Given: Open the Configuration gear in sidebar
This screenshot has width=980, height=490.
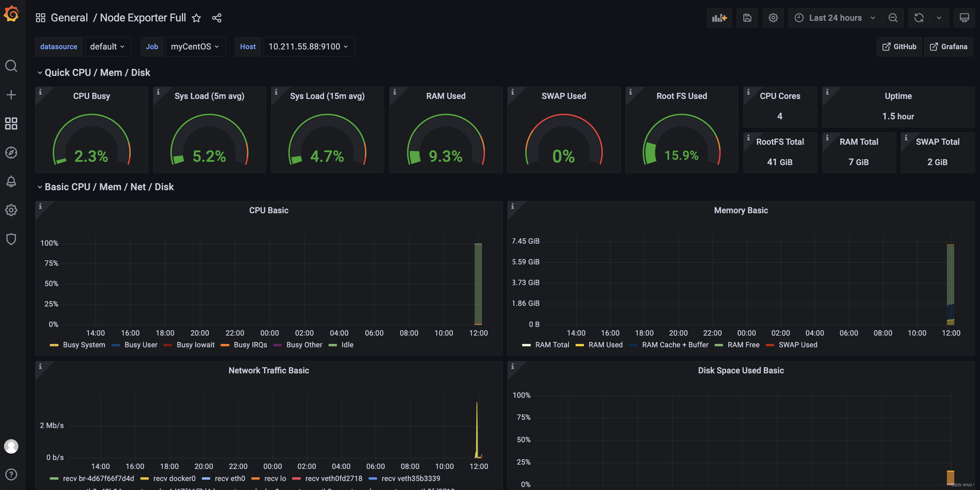Looking at the screenshot, I should pyautogui.click(x=11, y=210).
